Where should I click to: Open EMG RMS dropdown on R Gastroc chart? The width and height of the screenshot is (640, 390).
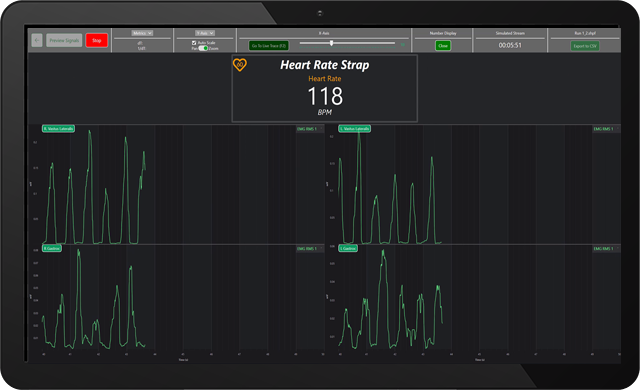pyautogui.click(x=310, y=248)
